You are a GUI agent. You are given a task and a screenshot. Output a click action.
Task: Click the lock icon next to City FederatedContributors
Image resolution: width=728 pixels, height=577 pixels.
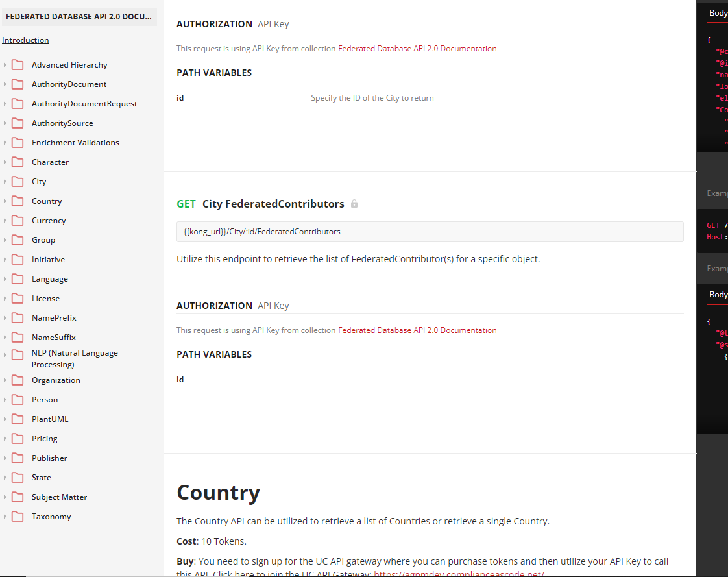tap(354, 204)
